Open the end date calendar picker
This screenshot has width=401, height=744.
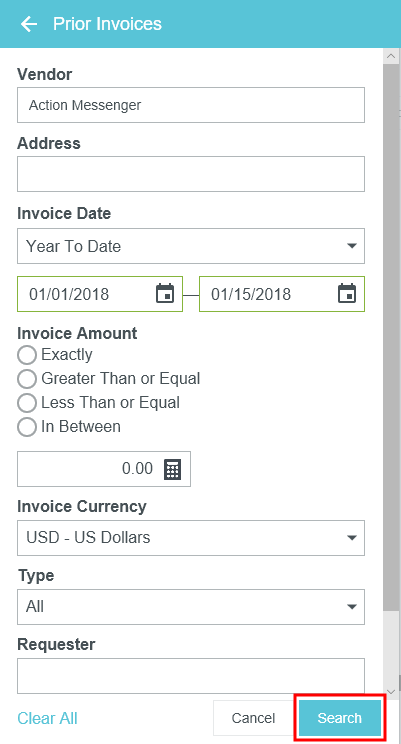coord(347,294)
